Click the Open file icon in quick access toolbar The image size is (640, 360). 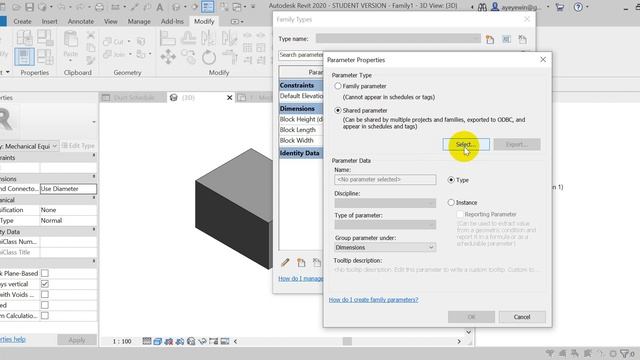pos(16,7)
